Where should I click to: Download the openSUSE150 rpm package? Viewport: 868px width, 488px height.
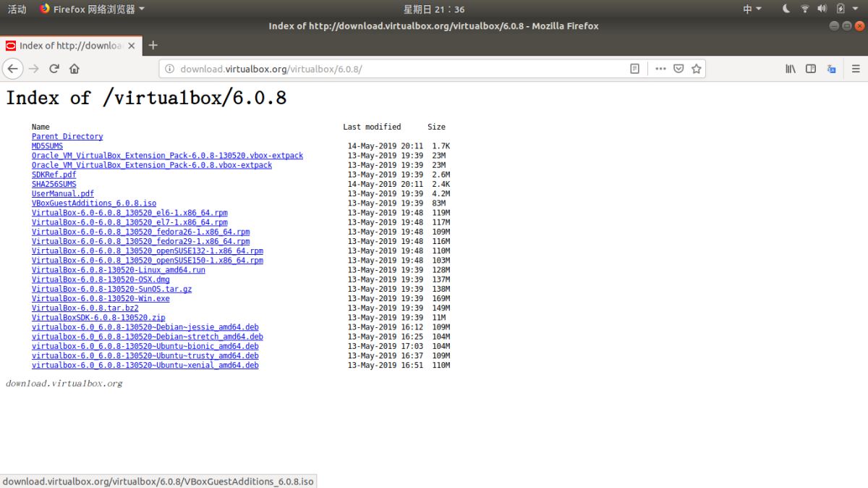pos(148,260)
